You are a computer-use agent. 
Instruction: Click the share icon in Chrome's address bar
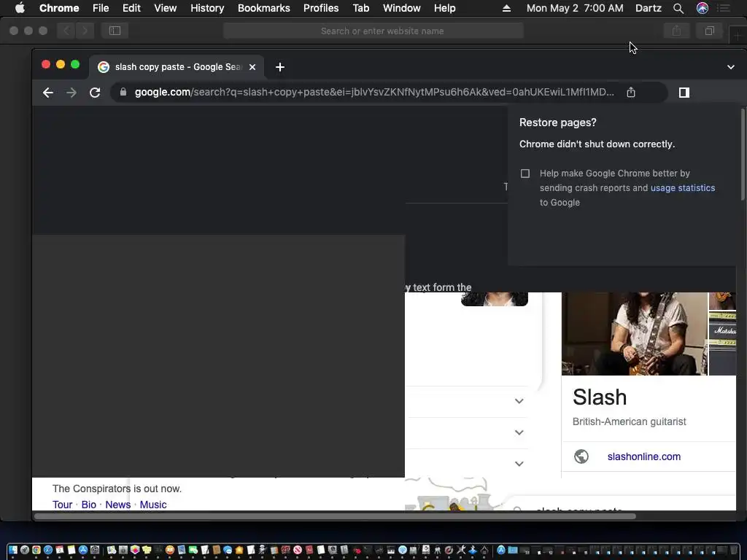coord(631,93)
